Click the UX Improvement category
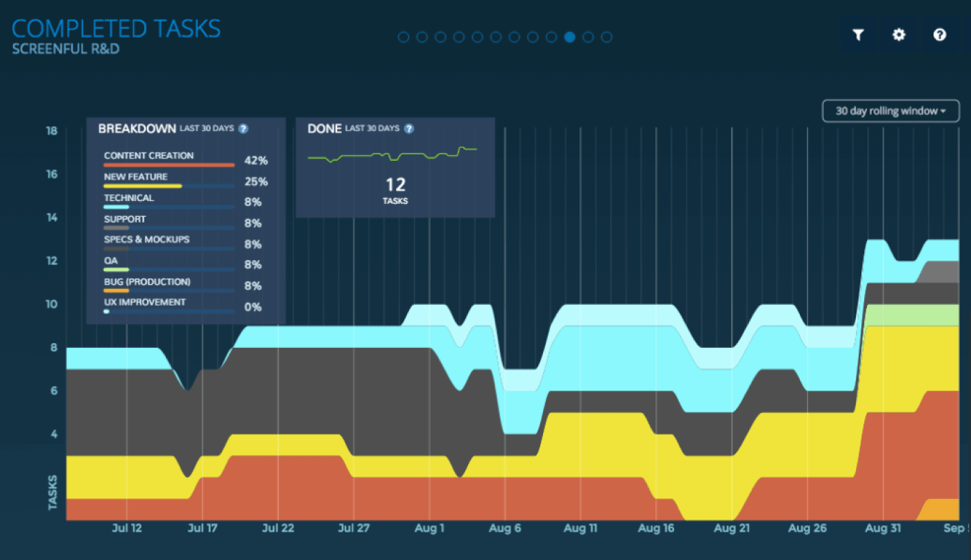The width and height of the screenshot is (971, 560). pos(145,303)
